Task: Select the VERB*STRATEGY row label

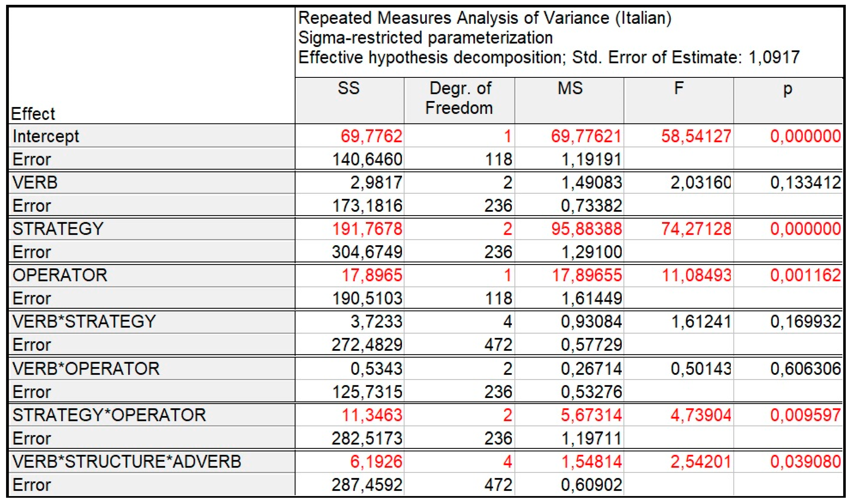Action: point(84,321)
